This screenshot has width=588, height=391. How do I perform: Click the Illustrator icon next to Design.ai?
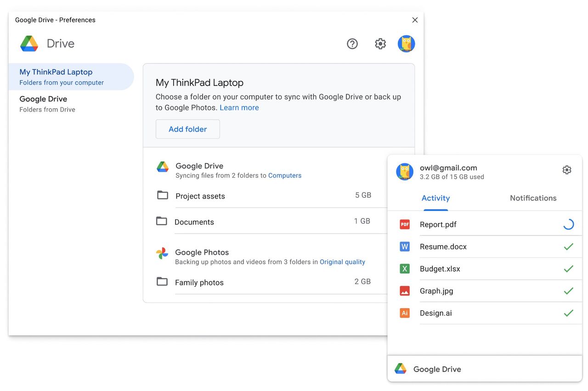[x=404, y=313]
